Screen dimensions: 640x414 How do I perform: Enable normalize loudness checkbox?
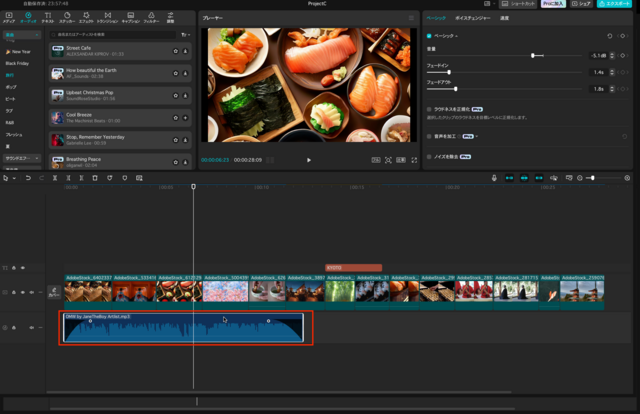point(429,109)
